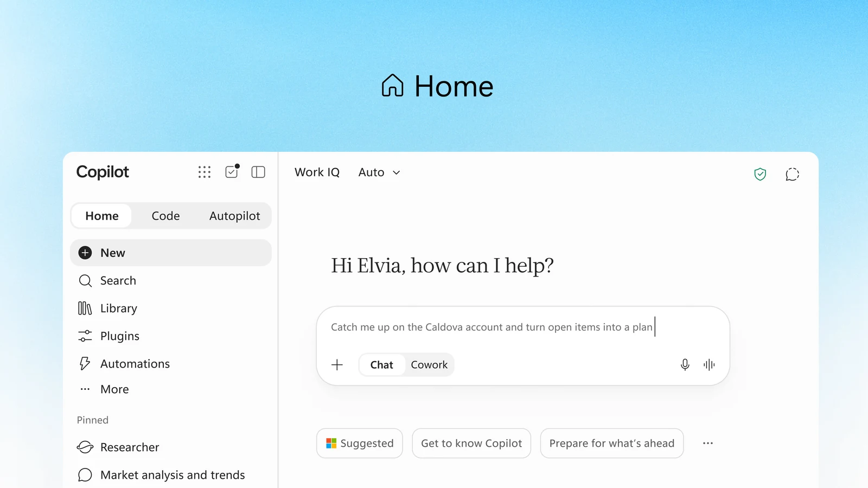Click the Copilot logo text
The image size is (868, 488).
103,172
